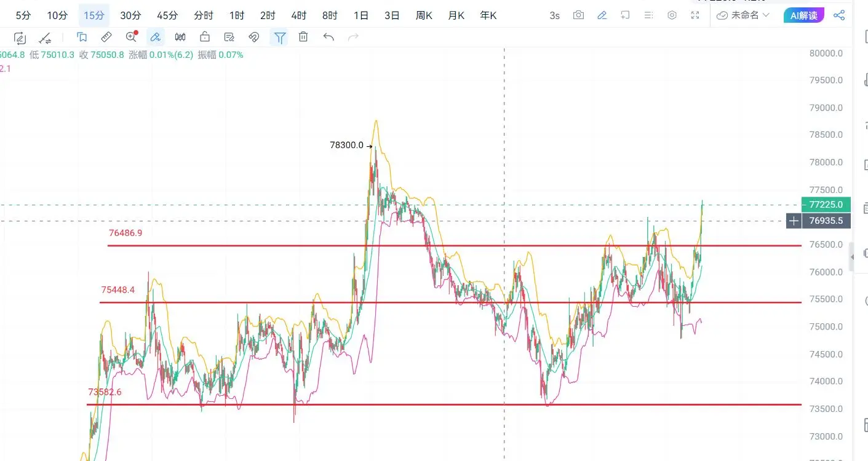Select the trend line swap tool
The image size is (868, 461).
[x=45, y=37]
